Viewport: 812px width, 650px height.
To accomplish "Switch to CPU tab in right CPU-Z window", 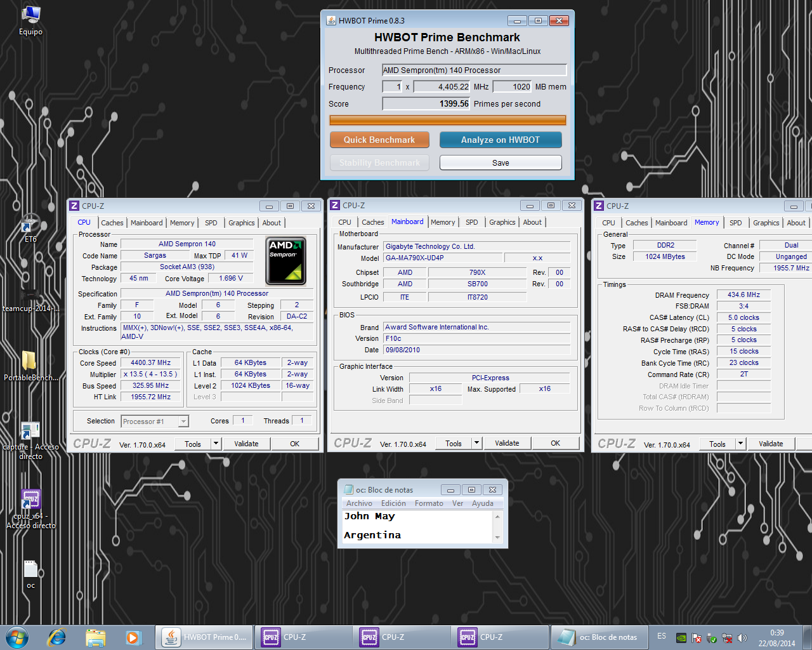I will tap(609, 223).
